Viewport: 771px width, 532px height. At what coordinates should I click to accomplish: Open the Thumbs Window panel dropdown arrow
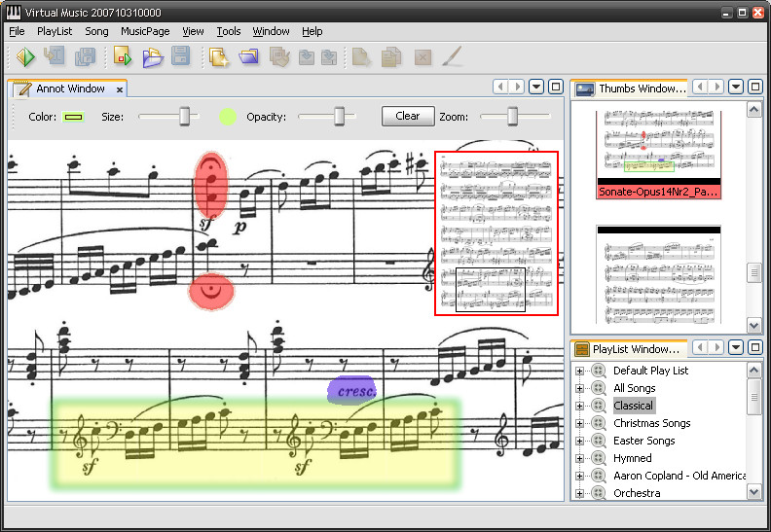click(x=735, y=88)
